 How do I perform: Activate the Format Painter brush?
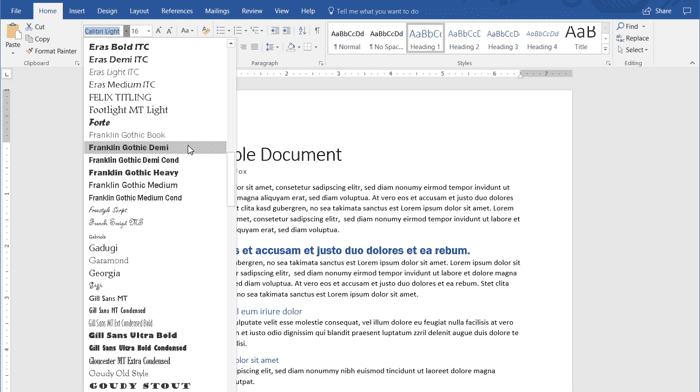tap(51, 51)
